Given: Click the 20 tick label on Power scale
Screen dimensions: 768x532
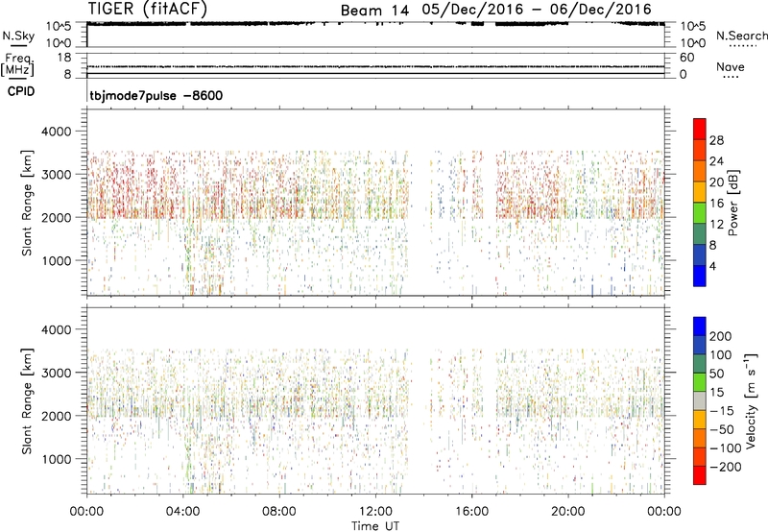Looking at the screenshot, I should [x=716, y=182].
